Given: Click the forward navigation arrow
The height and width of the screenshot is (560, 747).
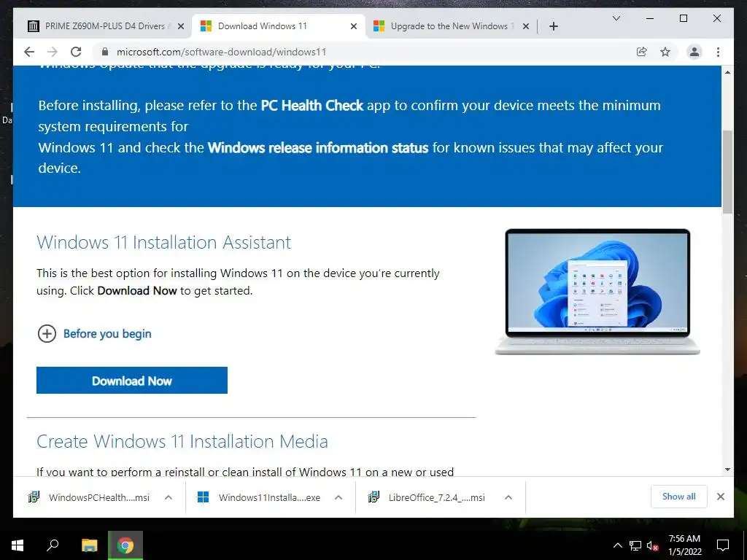Looking at the screenshot, I should click(53, 52).
